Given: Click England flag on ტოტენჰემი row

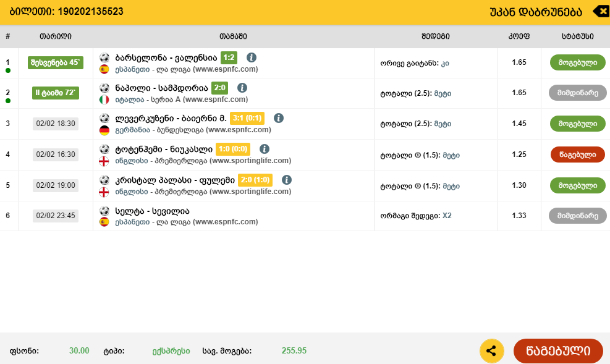Looking at the screenshot, I should click(x=104, y=161).
